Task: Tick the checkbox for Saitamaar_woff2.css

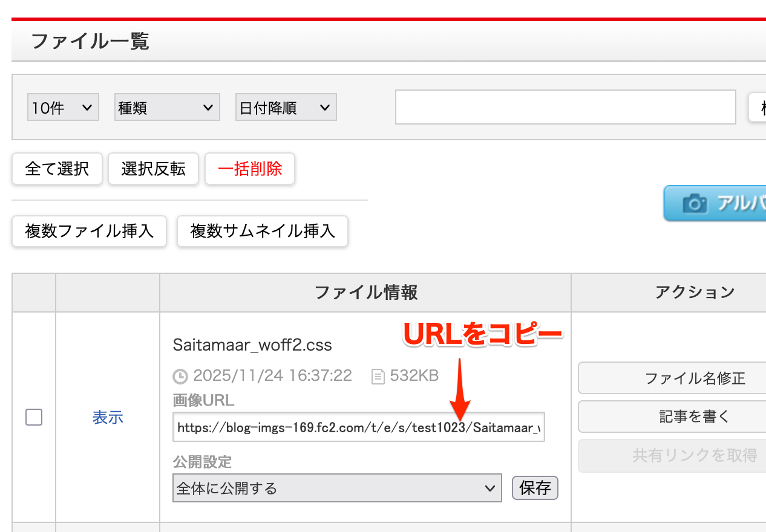Action: coord(34,417)
